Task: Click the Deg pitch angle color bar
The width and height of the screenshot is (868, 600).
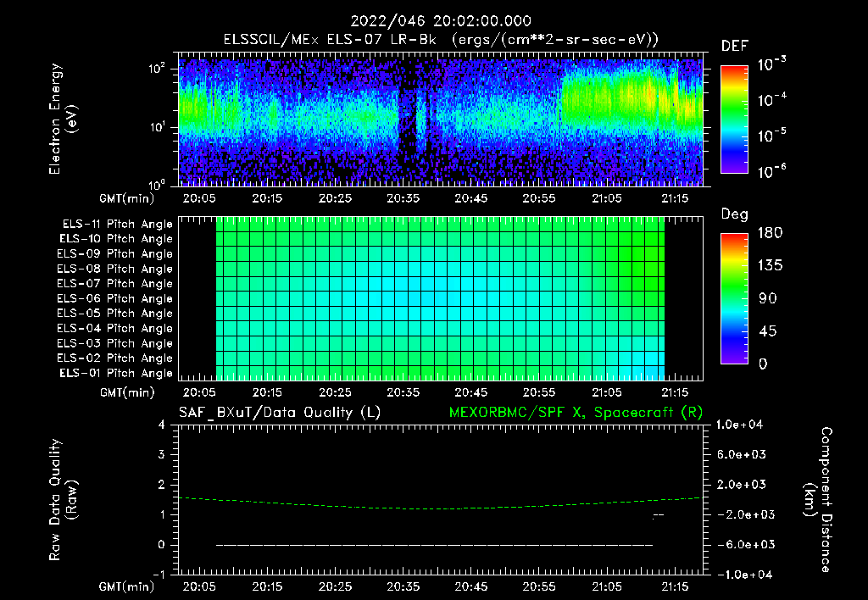Action: pyautogui.click(x=734, y=298)
